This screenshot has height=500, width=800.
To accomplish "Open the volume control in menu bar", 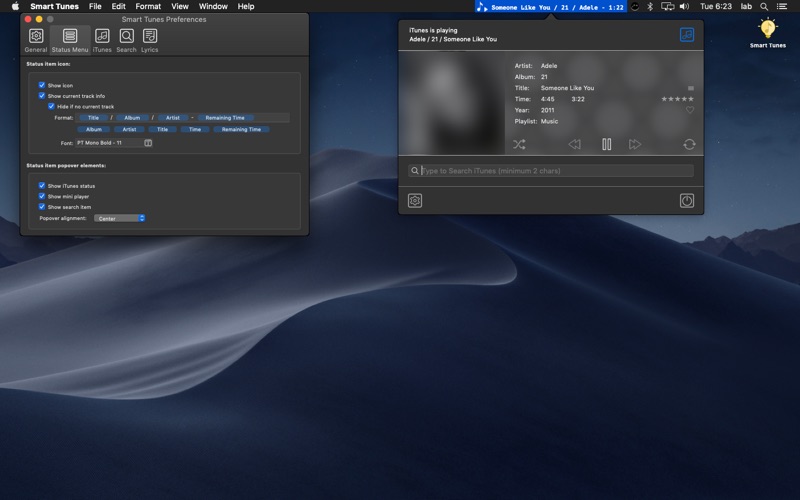I will pos(685,7).
